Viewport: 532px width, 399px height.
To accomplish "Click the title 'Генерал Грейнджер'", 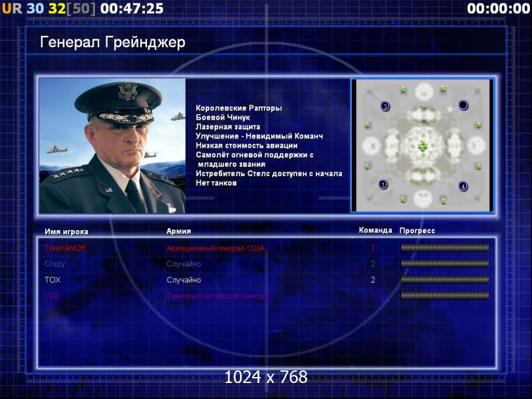I will click(112, 43).
